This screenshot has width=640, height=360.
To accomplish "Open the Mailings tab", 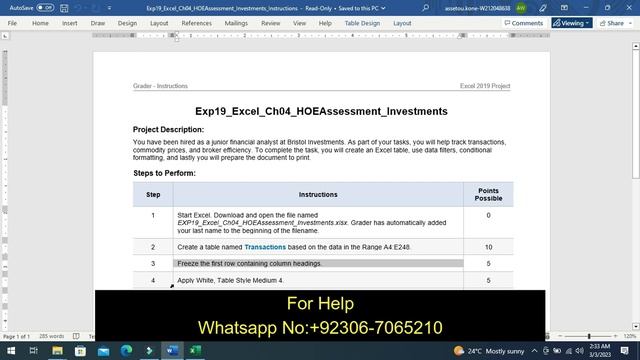I will (236, 23).
